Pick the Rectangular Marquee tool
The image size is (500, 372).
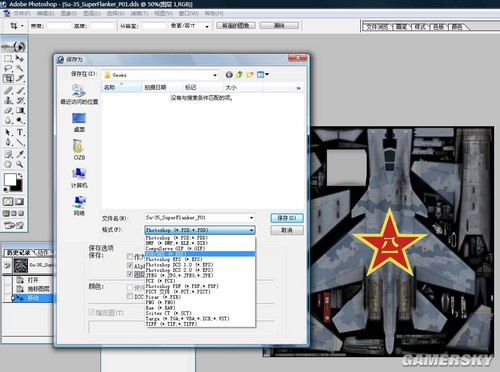tap(8, 59)
